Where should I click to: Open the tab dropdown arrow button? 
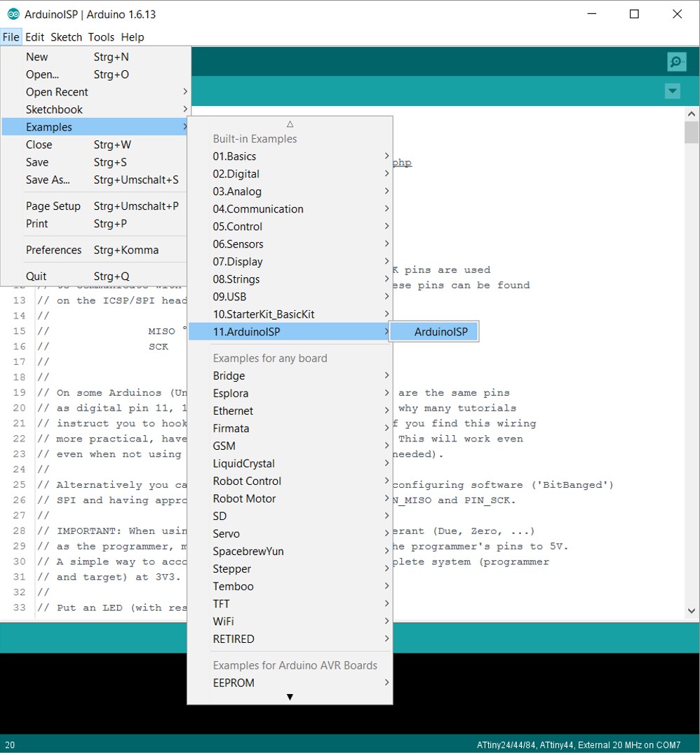click(673, 91)
